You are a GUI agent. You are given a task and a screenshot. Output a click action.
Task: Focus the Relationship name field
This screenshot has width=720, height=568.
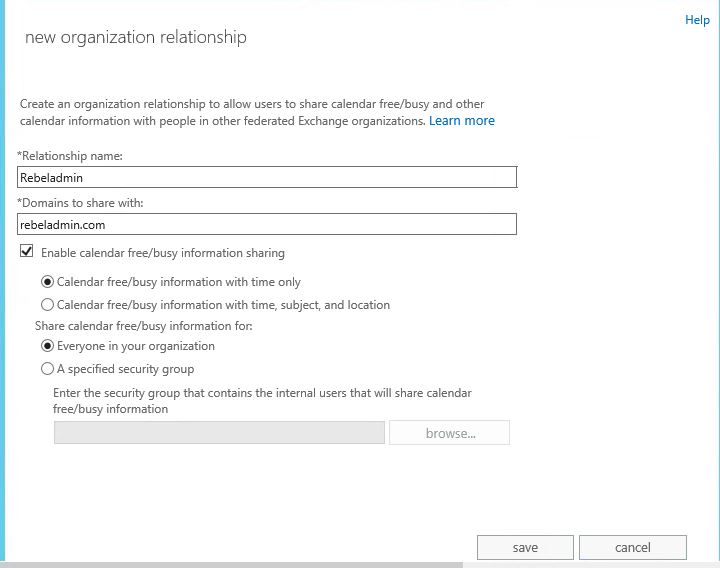[x=267, y=177]
